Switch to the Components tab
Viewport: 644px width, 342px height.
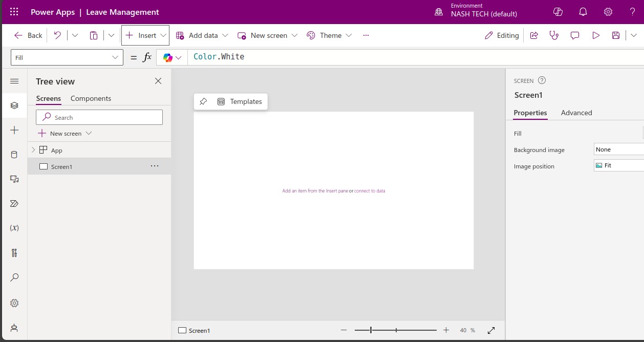point(91,98)
